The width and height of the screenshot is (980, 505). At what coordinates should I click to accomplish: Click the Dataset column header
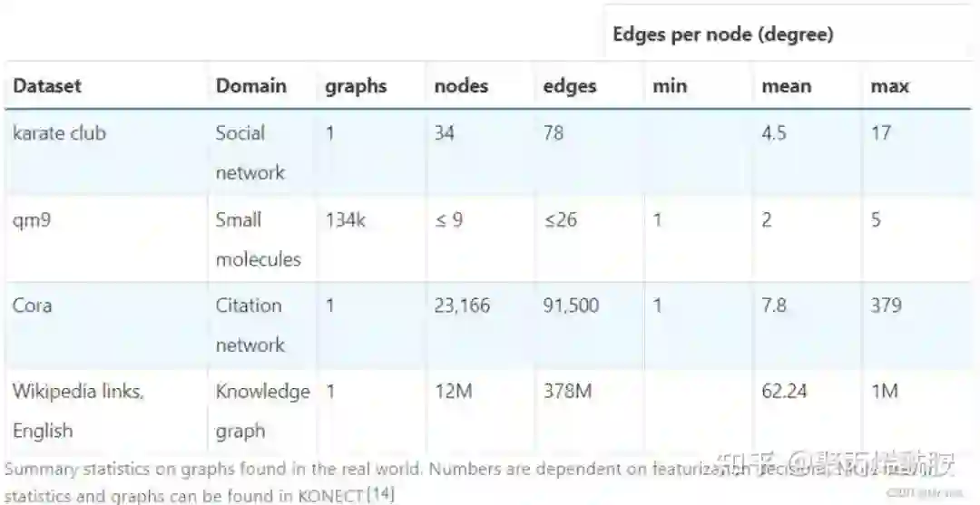47,86
